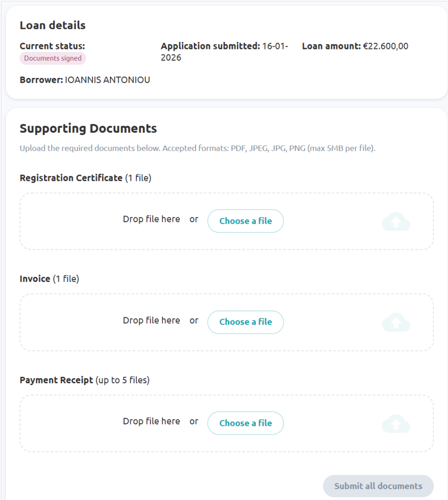448x500 pixels.
Task: Click the Documents signed status badge
Action: pos(53,58)
